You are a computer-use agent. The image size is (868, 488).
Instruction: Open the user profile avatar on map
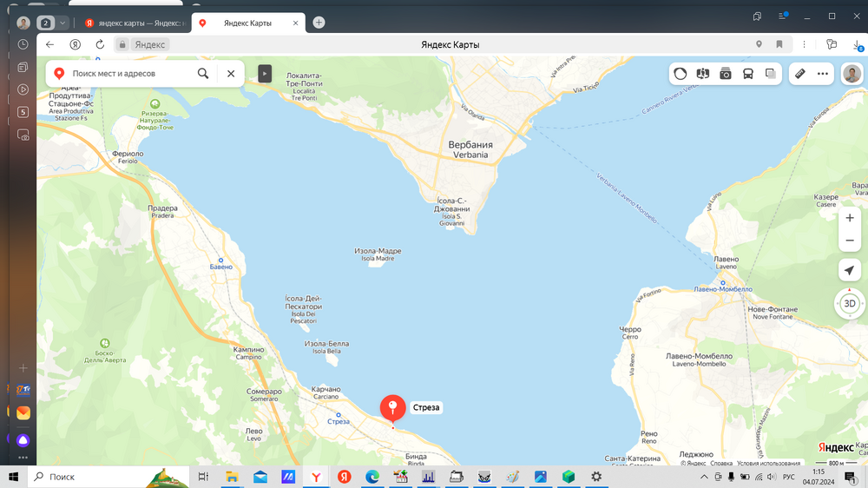(852, 74)
